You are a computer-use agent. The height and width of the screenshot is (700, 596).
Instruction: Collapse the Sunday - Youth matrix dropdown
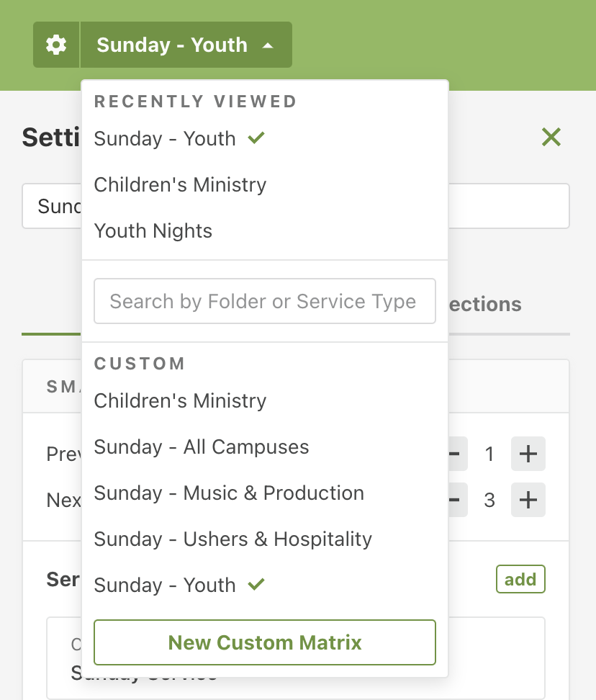click(186, 45)
